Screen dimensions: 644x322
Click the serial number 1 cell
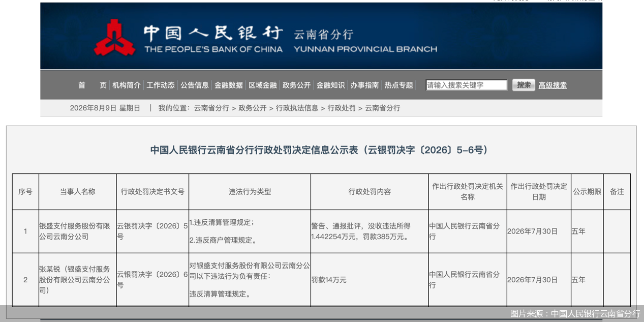(25, 231)
